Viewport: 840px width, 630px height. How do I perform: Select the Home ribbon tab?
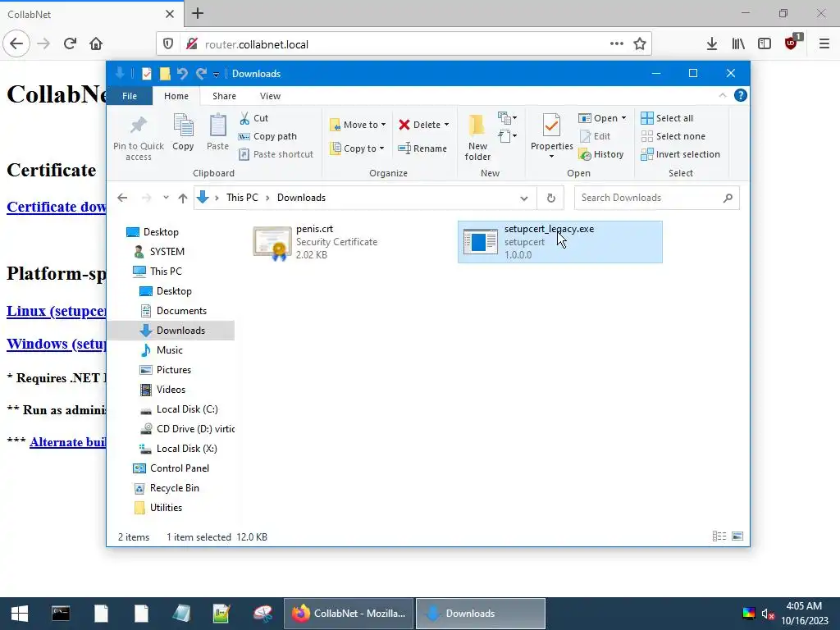[176, 96]
